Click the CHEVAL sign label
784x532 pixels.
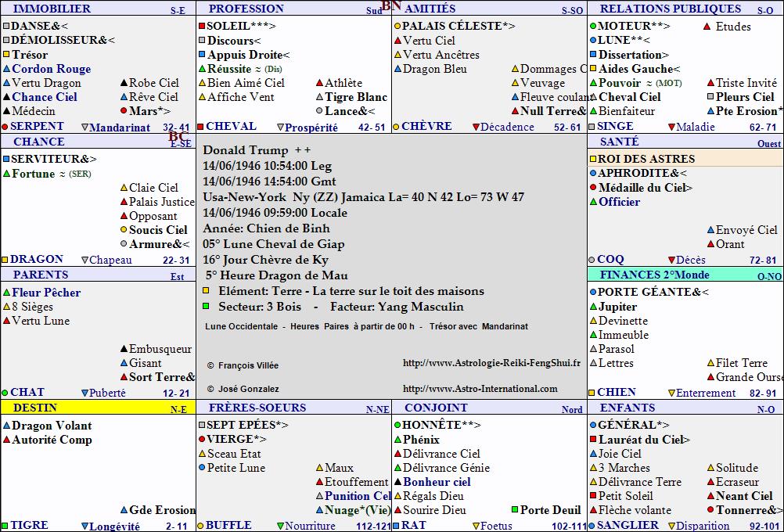click(231, 127)
